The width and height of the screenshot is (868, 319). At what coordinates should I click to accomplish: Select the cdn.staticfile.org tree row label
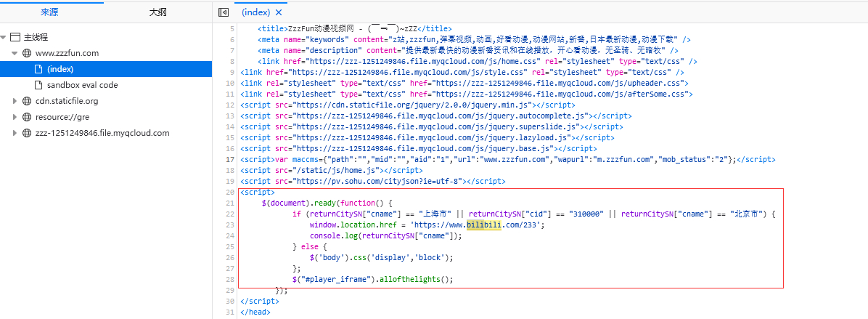coord(67,101)
